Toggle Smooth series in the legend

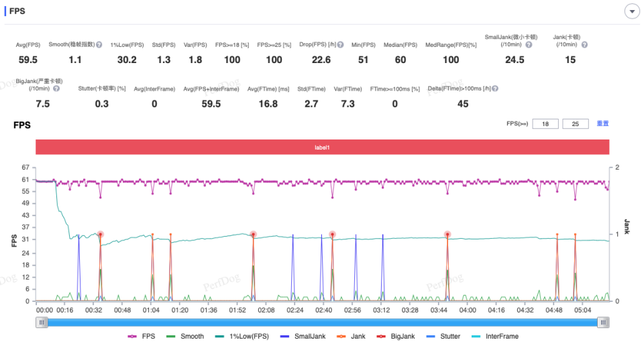click(x=185, y=336)
